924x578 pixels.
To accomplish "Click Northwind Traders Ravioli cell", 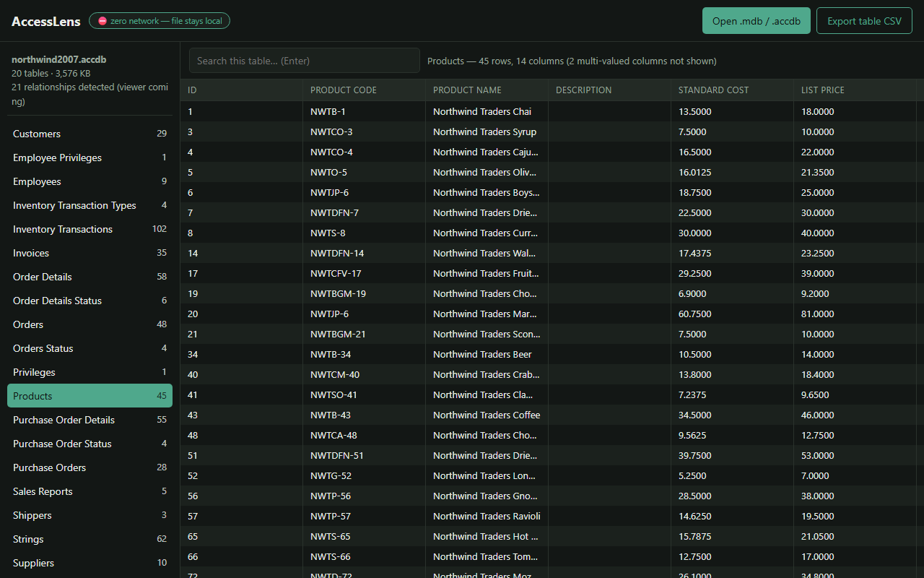I will pos(487,516).
